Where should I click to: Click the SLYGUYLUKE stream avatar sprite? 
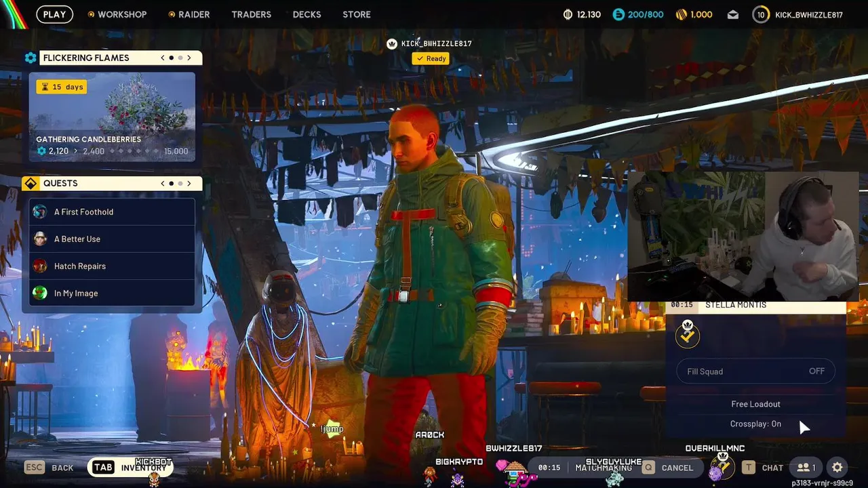614,477
